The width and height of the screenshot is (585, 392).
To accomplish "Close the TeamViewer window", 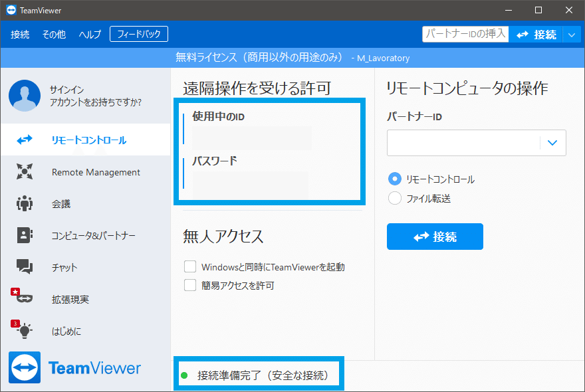I will (569, 11).
